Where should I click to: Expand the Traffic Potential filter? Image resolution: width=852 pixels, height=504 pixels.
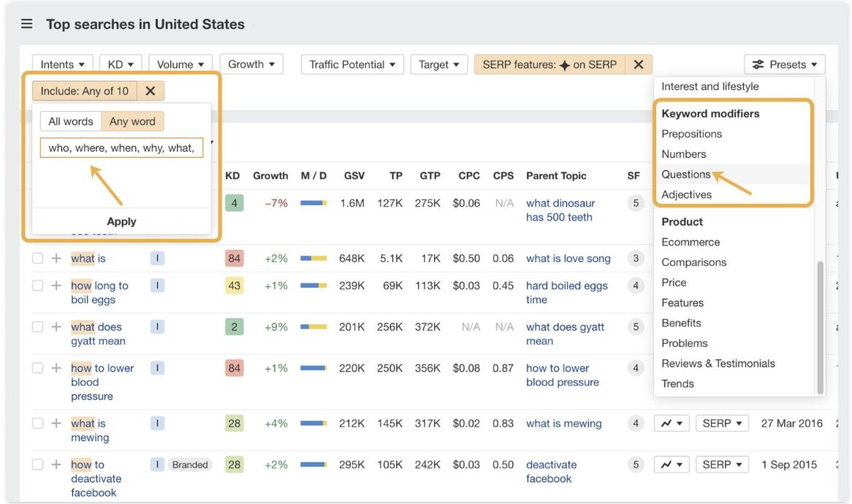[x=351, y=64]
